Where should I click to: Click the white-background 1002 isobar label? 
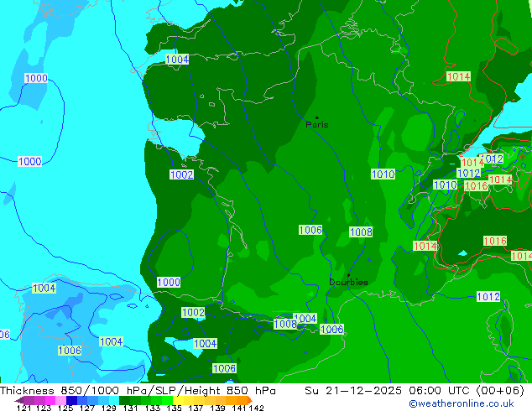pyautogui.click(x=181, y=174)
